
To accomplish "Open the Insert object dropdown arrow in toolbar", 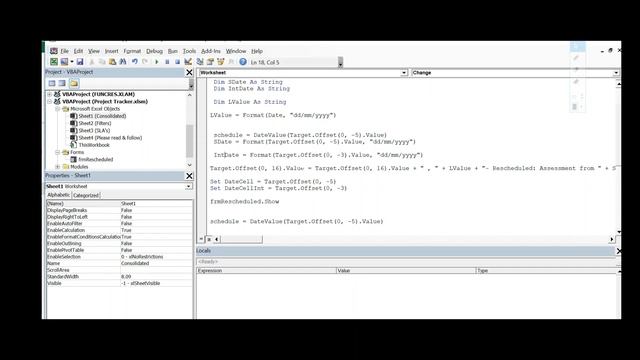I will (71, 62).
